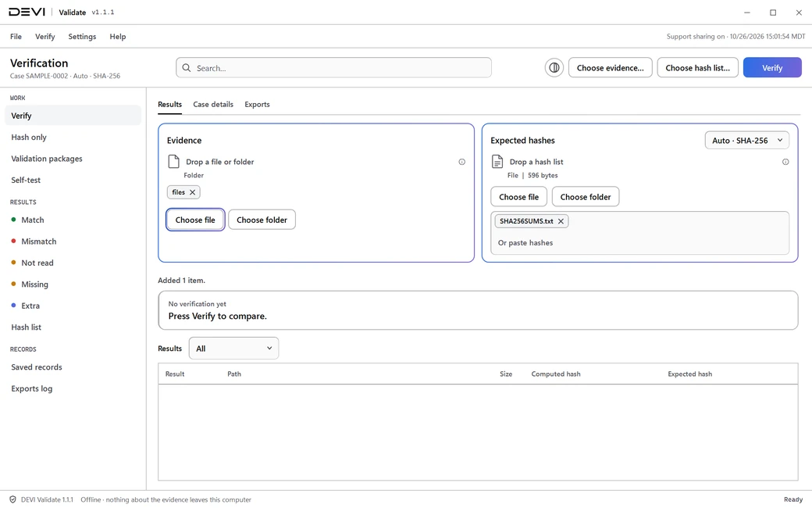Viewport: 812px width, 508px height.
Task: Open Self-test in the sidebar
Action: point(73,181)
